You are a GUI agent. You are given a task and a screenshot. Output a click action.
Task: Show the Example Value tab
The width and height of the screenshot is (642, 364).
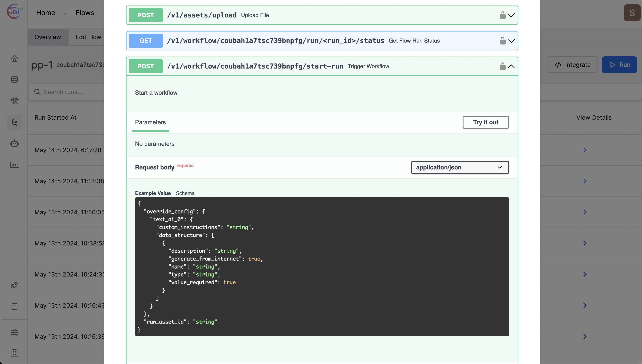[x=153, y=193]
